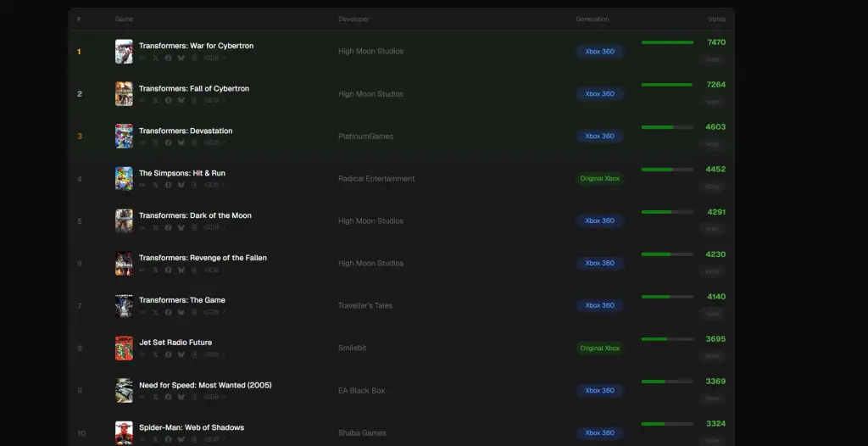Share War for Cybertron on Facebook
This screenshot has height=446, width=868.
169,58
